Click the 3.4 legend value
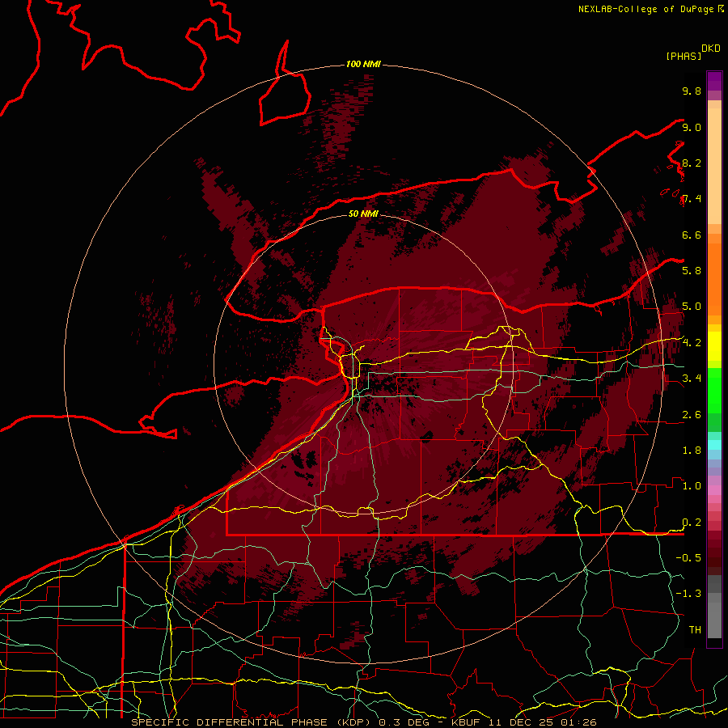Image resolution: width=728 pixels, height=728 pixels. point(692,379)
